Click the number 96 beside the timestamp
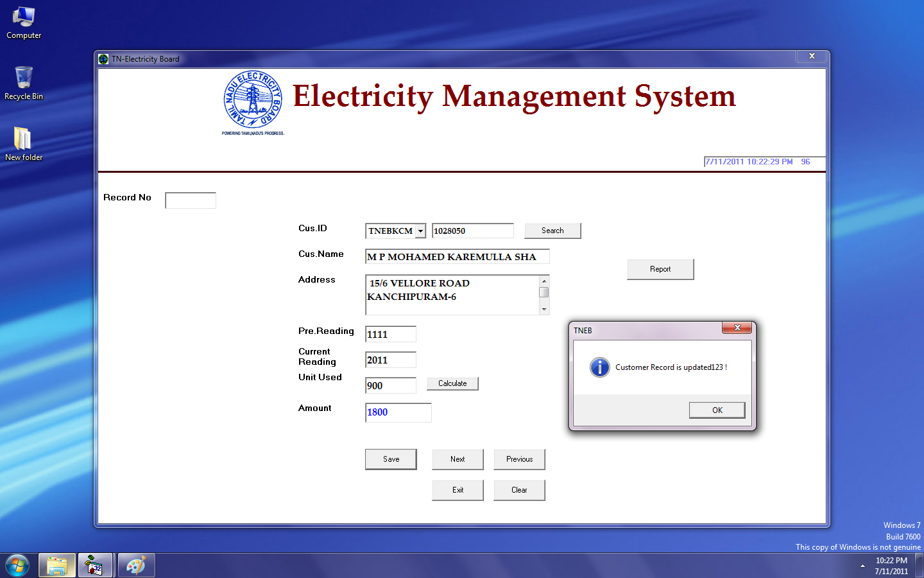Image resolution: width=924 pixels, height=578 pixels. (x=805, y=162)
